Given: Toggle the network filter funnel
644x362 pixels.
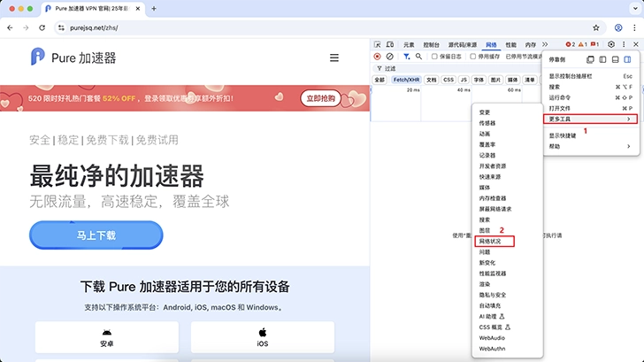Looking at the screenshot, I should (406, 57).
